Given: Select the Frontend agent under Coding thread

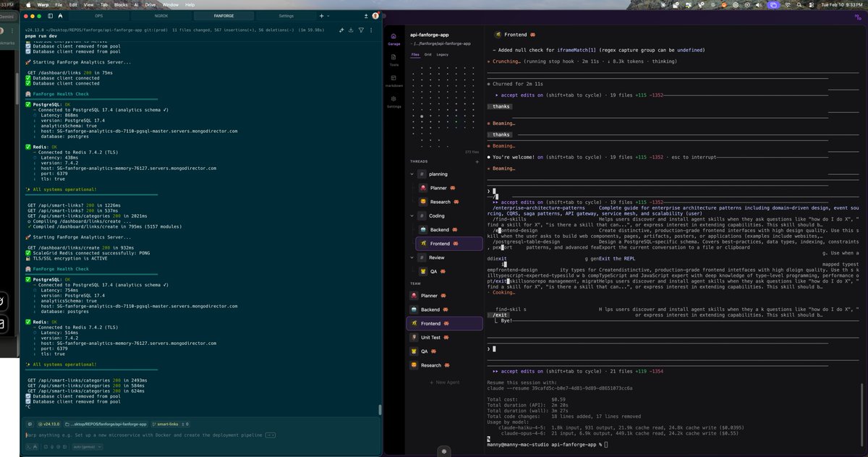Looking at the screenshot, I should coord(448,243).
